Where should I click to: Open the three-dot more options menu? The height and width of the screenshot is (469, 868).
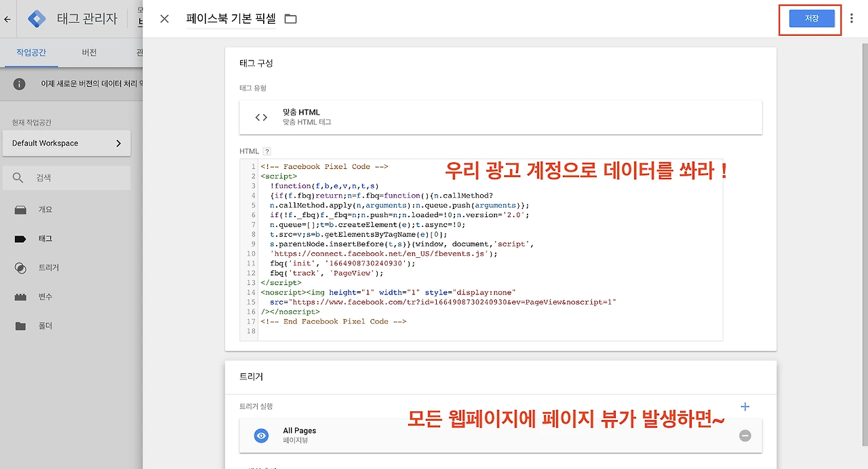point(852,19)
